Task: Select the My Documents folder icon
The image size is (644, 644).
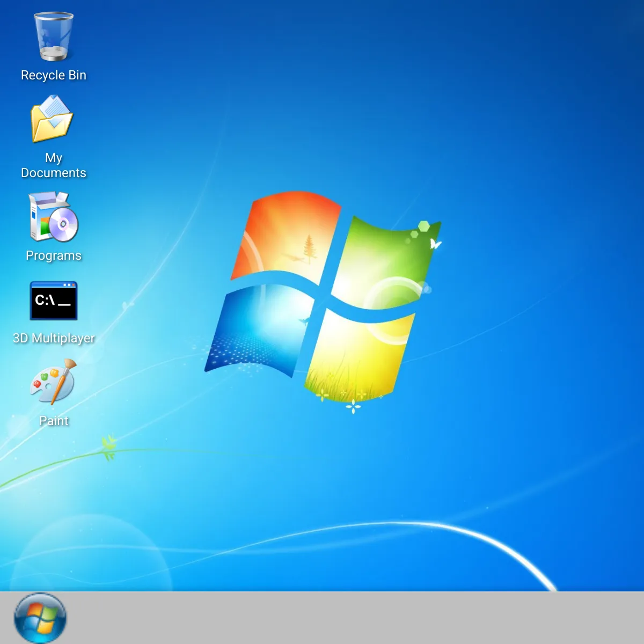Action: 52,119
